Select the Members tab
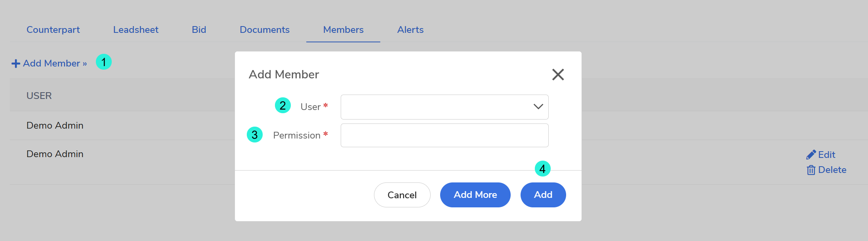 (343, 30)
